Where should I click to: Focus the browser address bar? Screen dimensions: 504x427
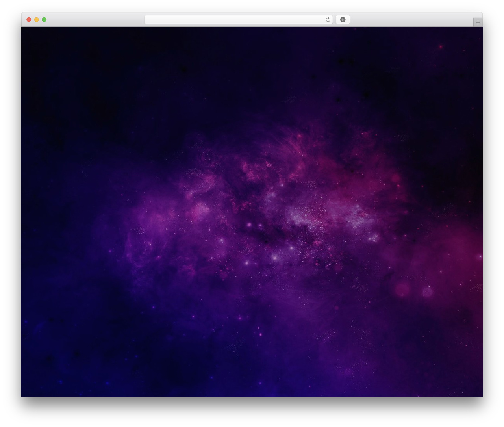coord(238,20)
